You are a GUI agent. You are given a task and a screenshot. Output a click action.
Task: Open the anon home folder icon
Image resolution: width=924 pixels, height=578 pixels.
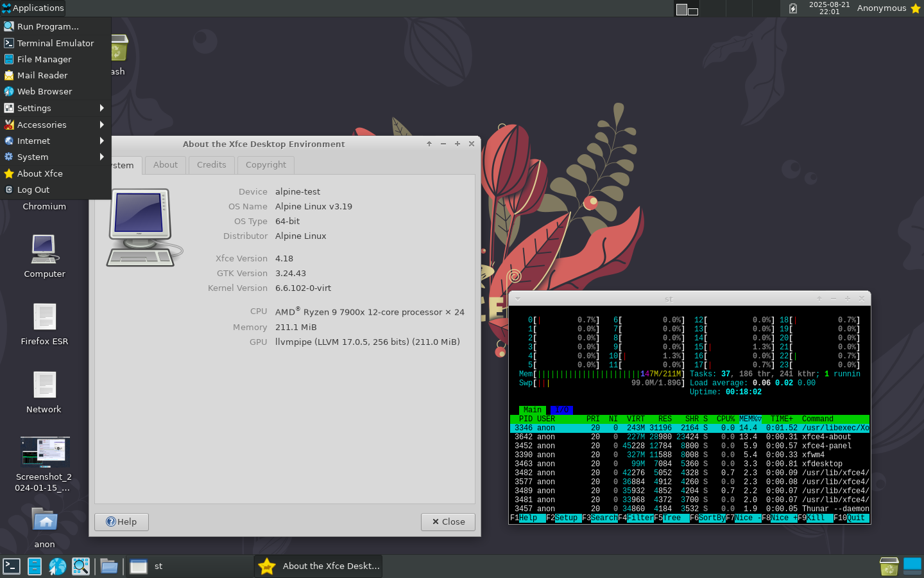point(44,521)
